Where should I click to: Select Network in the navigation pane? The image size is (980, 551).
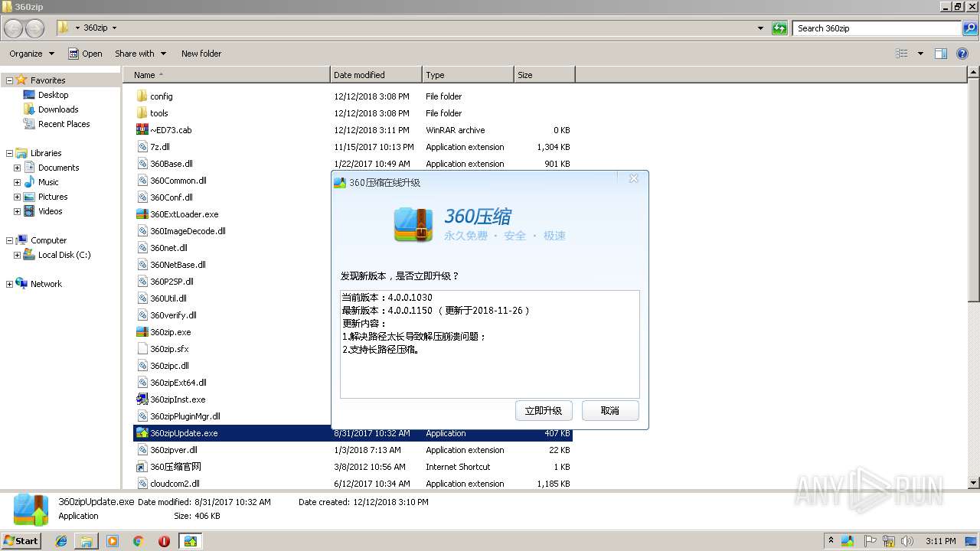[x=46, y=284]
